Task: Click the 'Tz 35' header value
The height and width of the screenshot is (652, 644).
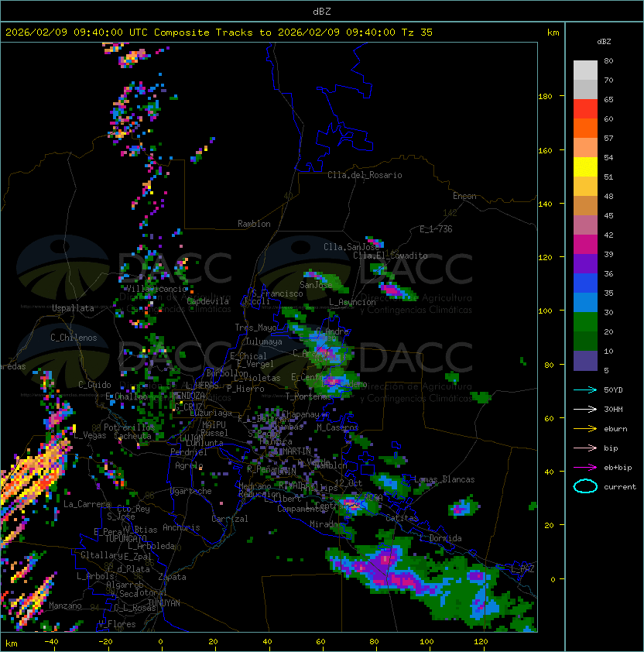Action: [x=417, y=33]
